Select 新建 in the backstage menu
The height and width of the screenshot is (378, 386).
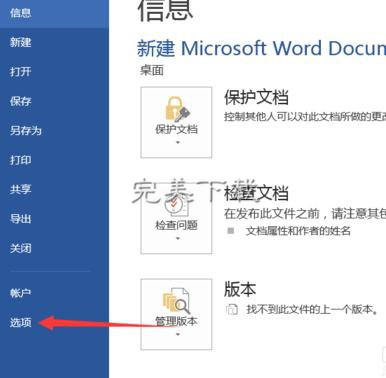point(20,42)
